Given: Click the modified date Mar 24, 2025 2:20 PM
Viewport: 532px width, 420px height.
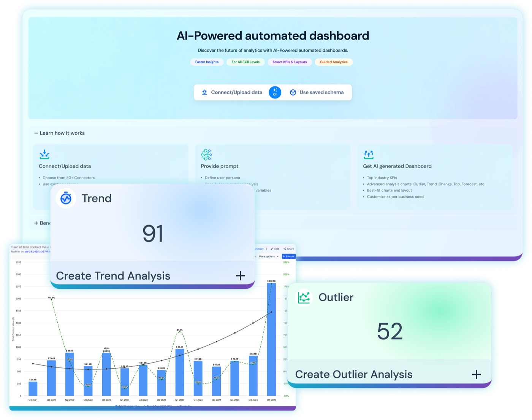Looking at the screenshot, I should pyautogui.click(x=37, y=252).
